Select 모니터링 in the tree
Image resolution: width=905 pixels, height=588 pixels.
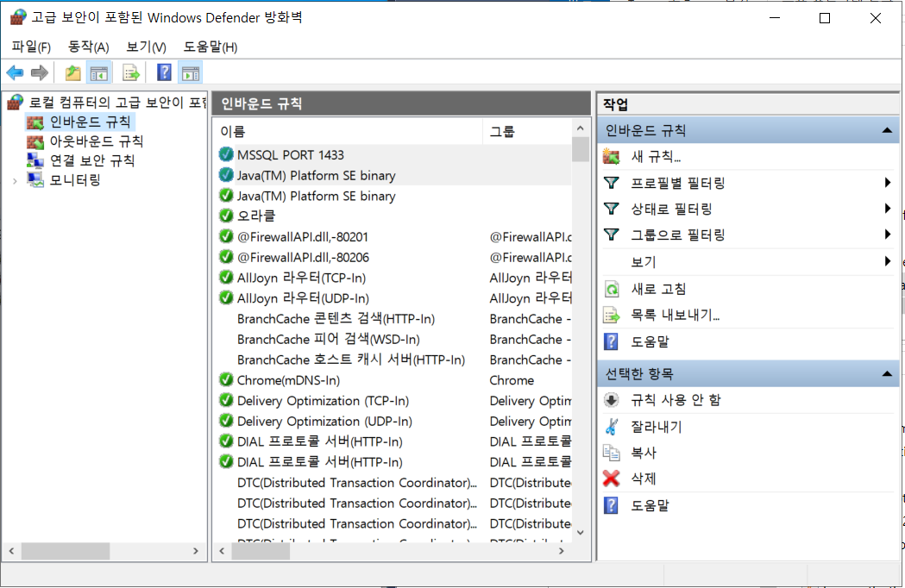75,180
